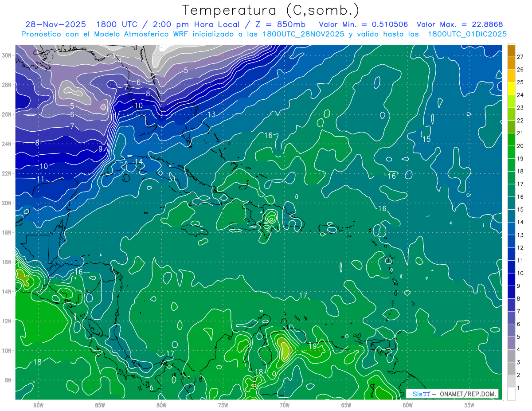This screenshot has height=411, width=532.
Task: Click the 60W longitude axis label
Action: pos(408,405)
